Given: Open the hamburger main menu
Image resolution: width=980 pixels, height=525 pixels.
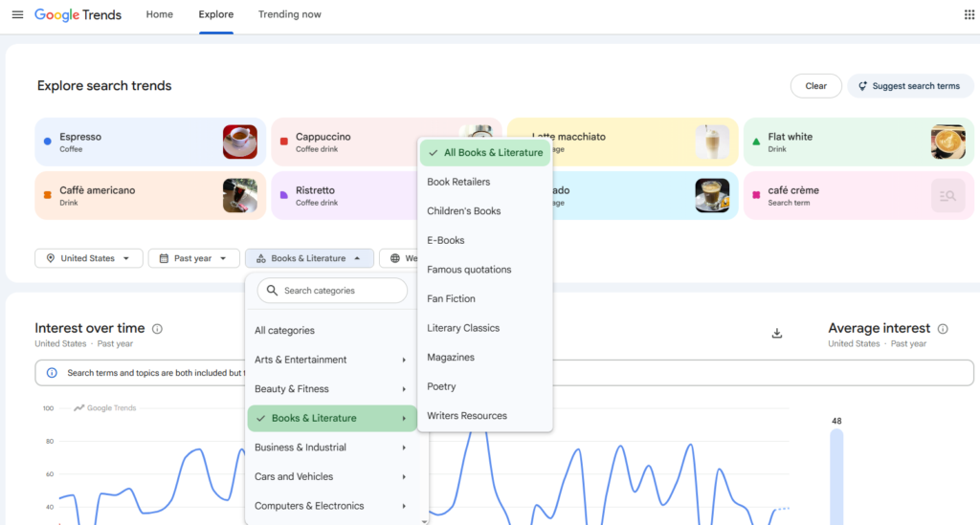Looking at the screenshot, I should pyautogui.click(x=17, y=14).
